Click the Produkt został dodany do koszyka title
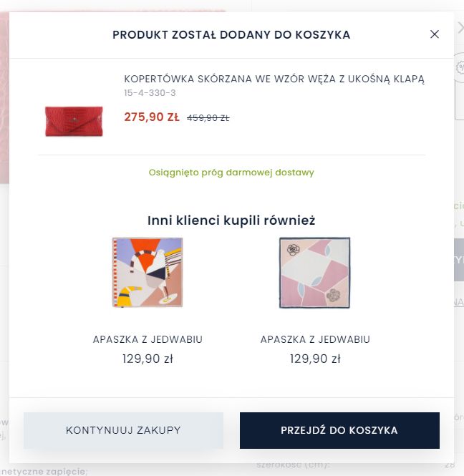464x476 pixels. [231, 34]
